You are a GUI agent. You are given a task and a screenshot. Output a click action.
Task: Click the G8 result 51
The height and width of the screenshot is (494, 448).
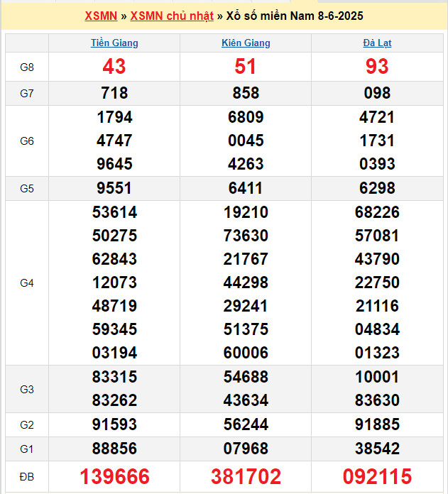246,67
